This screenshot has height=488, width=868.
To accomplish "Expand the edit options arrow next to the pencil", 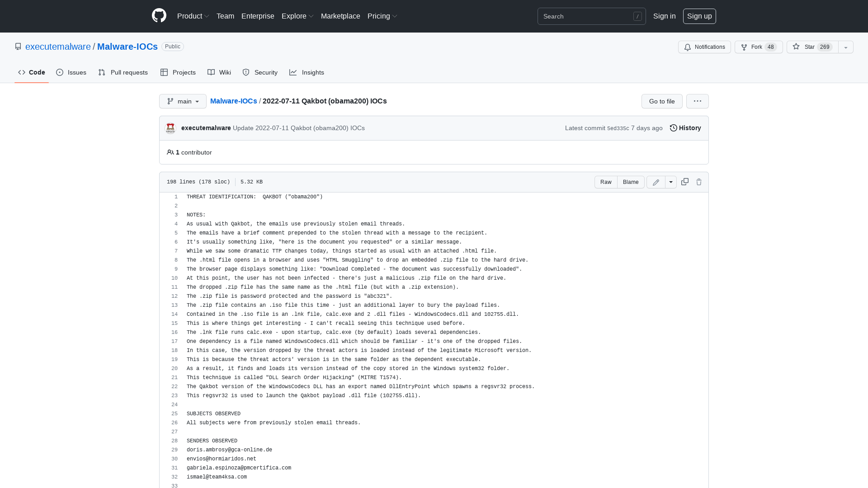I will (670, 182).
